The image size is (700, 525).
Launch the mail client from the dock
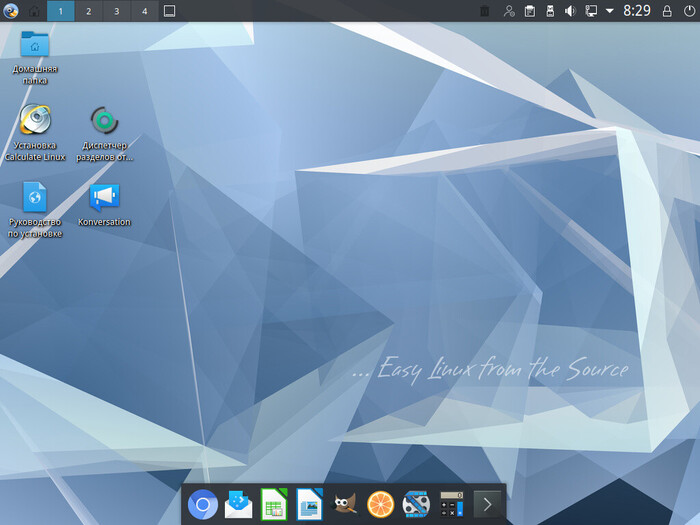238,504
